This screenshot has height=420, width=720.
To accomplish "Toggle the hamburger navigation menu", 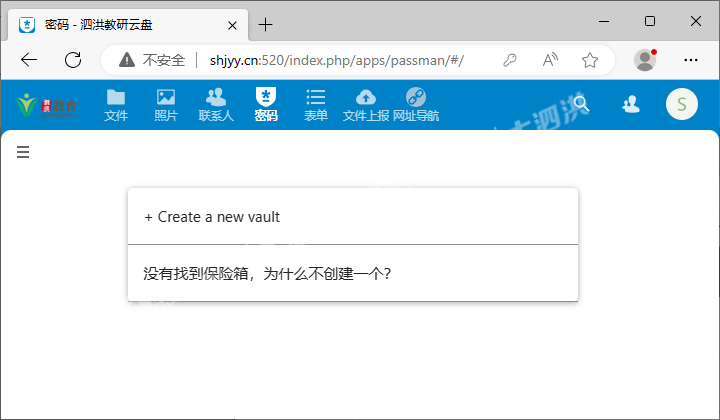I will [x=23, y=152].
